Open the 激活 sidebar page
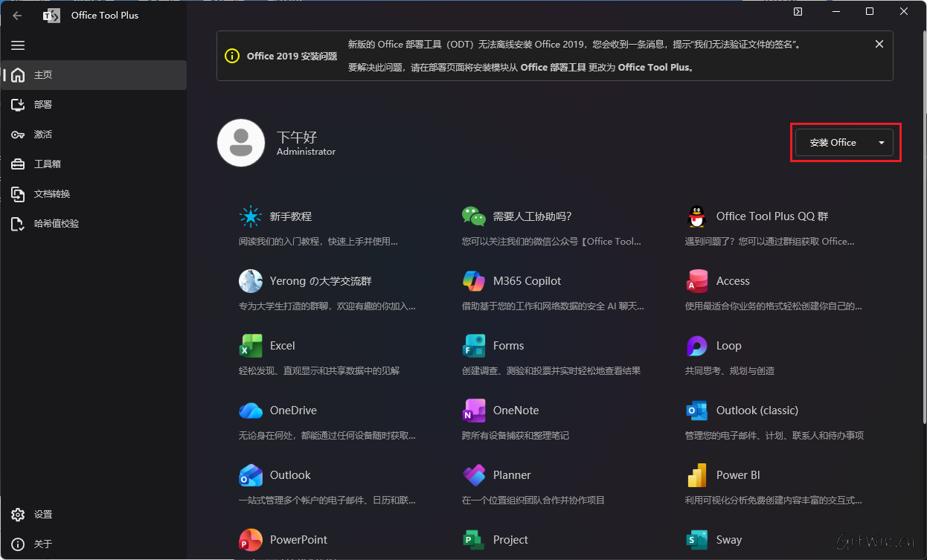Image resolution: width=927 pixels, height=560 pixels. 94,135
